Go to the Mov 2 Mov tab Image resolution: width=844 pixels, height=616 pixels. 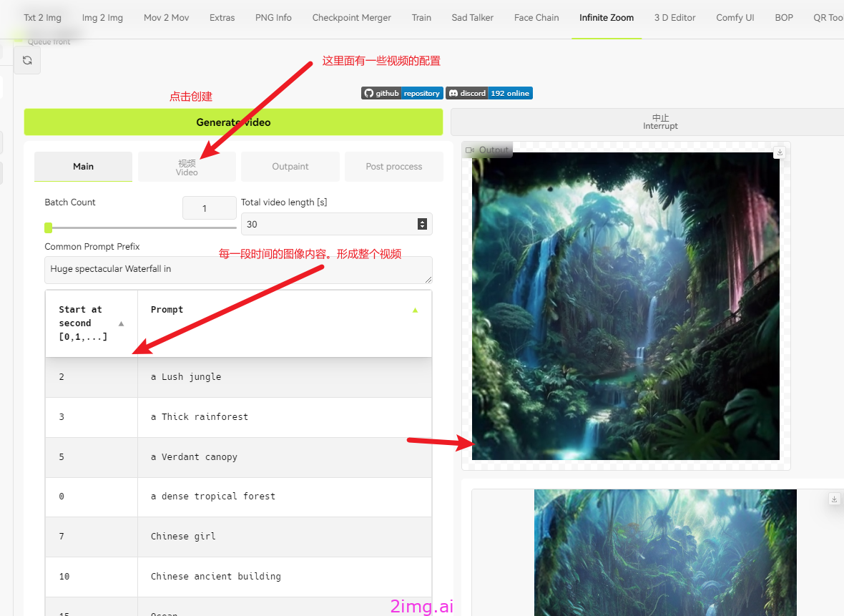[167, 18]
